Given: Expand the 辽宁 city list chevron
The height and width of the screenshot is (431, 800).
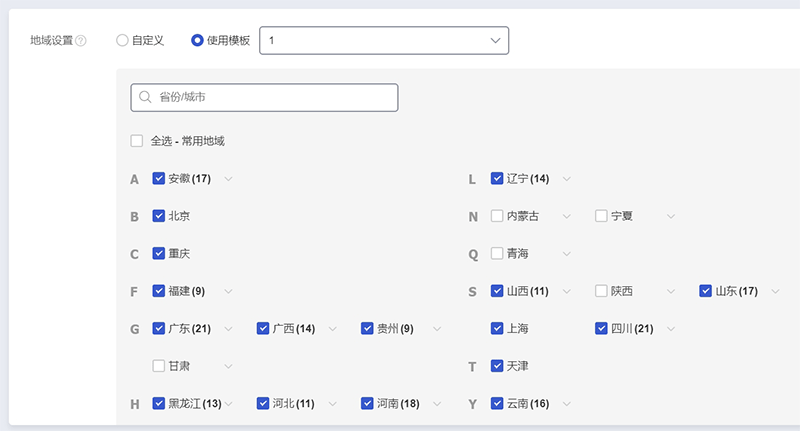Looking at the screenshot, I should [x=567, y=179].
